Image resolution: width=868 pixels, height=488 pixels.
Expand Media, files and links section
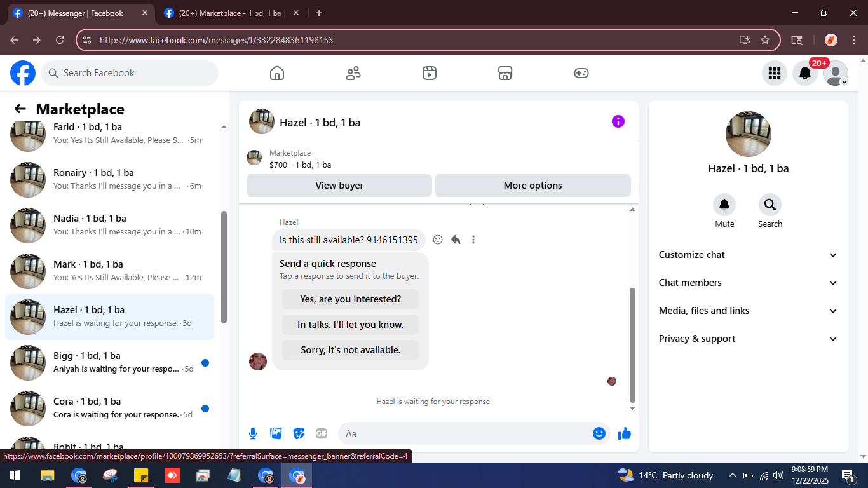click(749, 311)
